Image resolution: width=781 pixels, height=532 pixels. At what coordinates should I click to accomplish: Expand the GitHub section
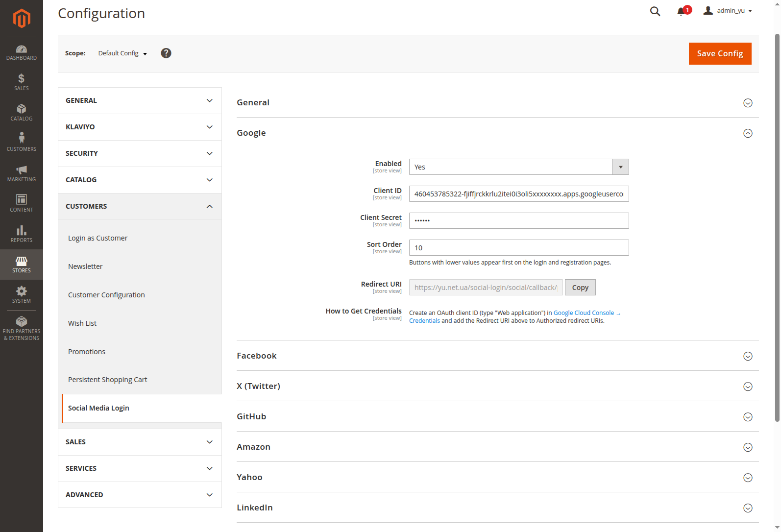[x=497, y=416]
